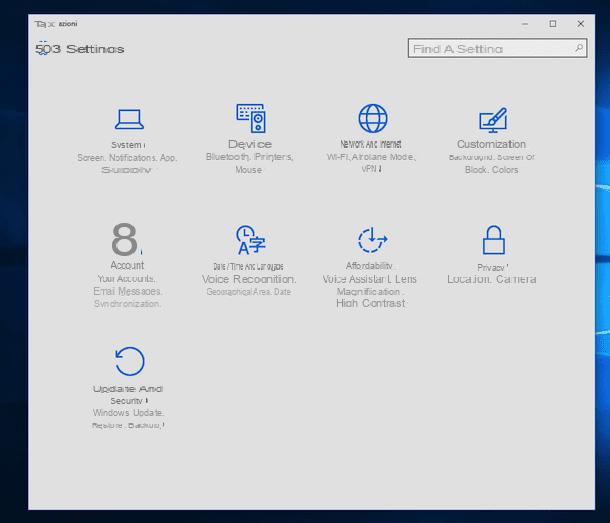This screenshot has width=610, height=523.
Task: Open the System laptop icon
Action: coord(129,119)
